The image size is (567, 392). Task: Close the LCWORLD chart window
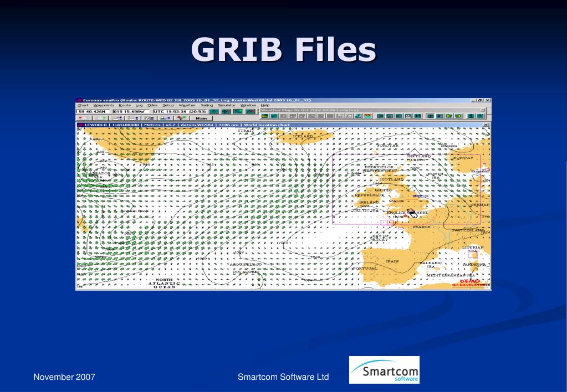click(486, 125)
